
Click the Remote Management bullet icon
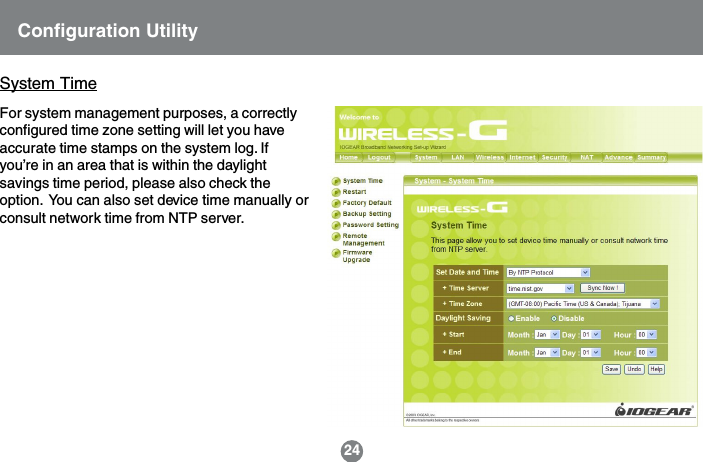click(336, 236)
